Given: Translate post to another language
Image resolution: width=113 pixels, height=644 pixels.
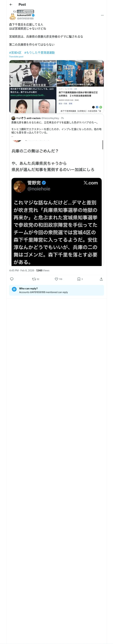Looking at the screenshot, I should [x=16, y=57].
